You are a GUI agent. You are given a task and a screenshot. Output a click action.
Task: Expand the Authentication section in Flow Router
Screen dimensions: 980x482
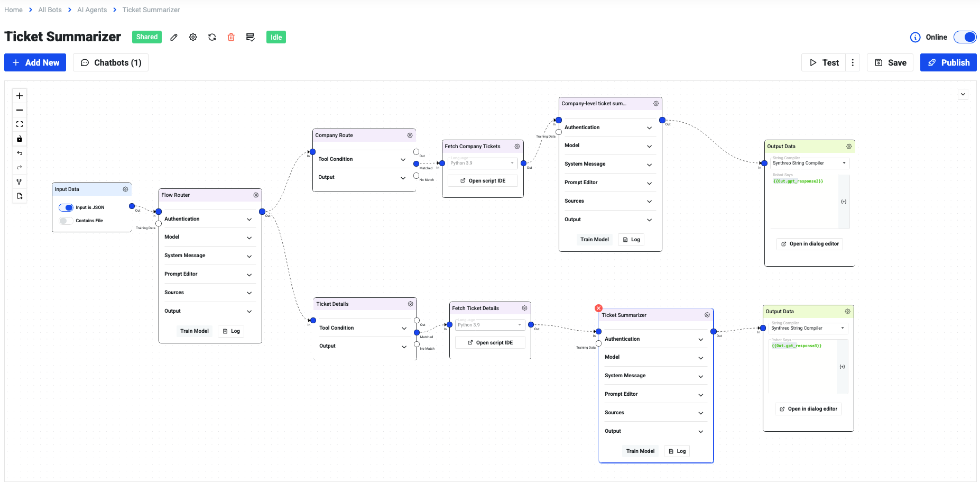tap(248, 219)
